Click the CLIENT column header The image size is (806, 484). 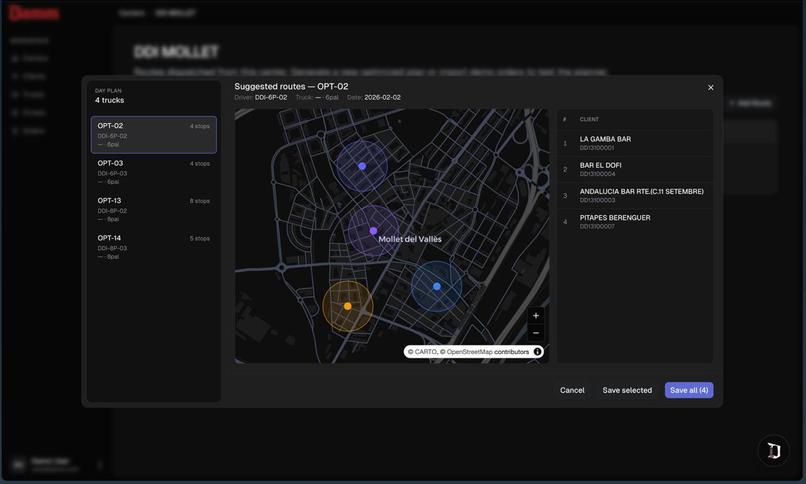point(589,119)
